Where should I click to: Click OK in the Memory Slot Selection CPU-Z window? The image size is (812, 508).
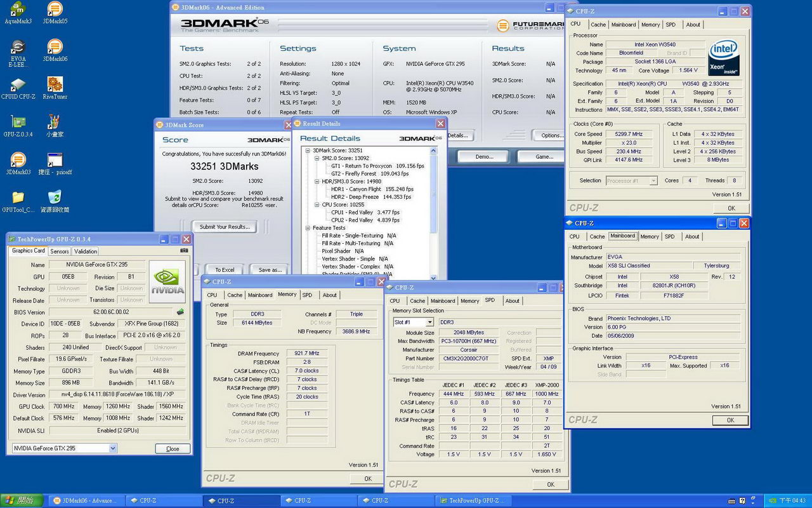[551, 485]
